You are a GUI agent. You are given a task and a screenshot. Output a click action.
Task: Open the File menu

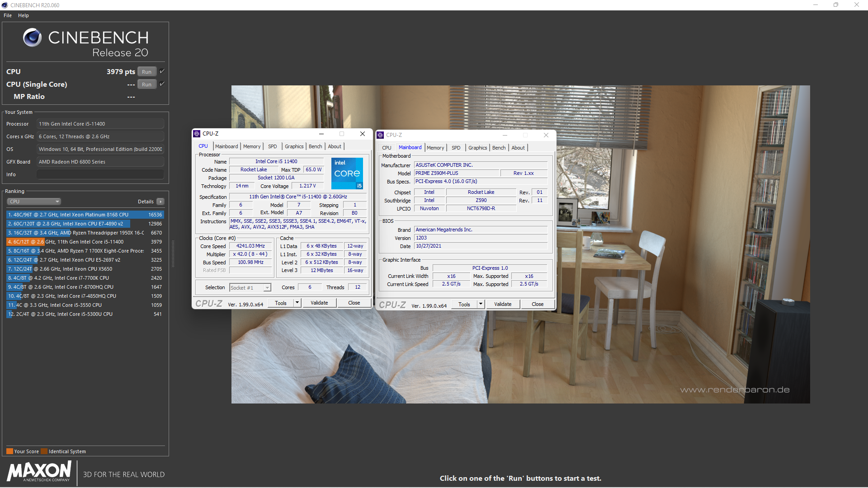click(8, 15)
